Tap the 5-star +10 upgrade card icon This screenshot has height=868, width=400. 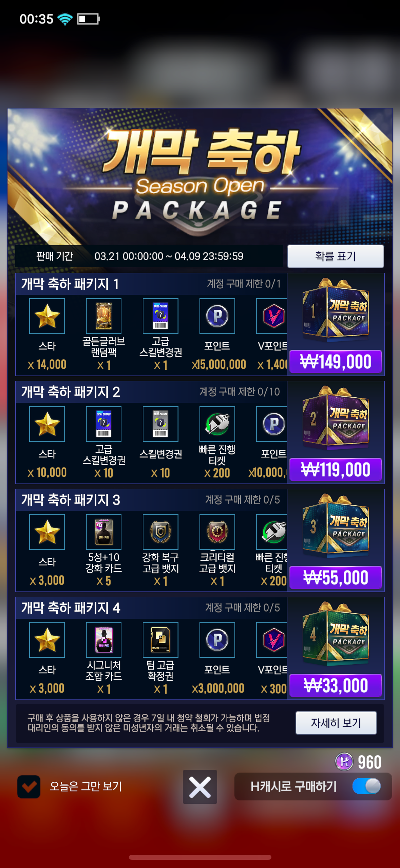103,532
